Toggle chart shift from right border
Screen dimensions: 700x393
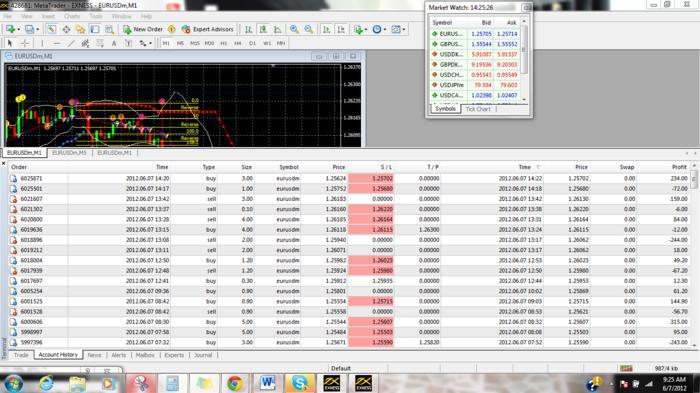(x=341, y=29)
